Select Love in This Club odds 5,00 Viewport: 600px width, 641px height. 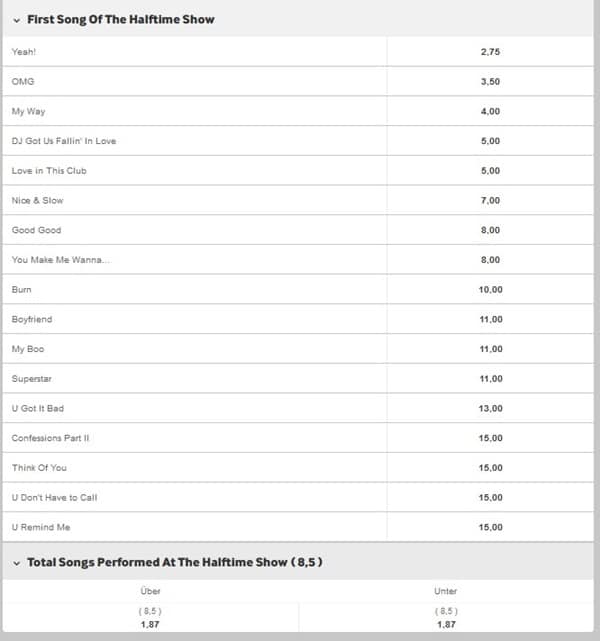(490, 170)
